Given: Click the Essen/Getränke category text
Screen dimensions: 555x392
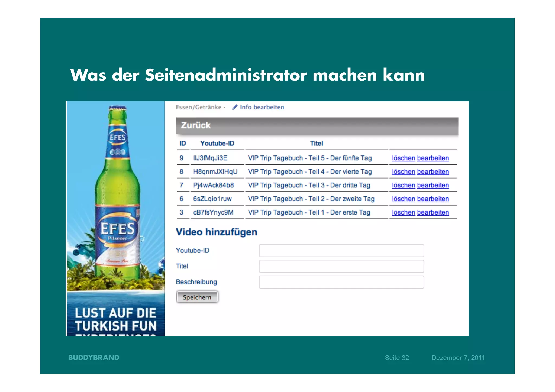Looking at the screenshot, I should tap(199, 107).
